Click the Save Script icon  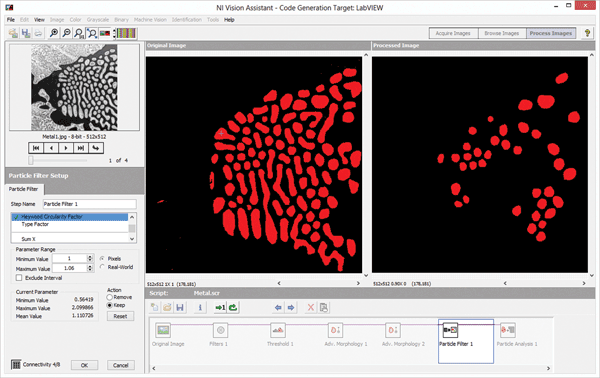(180, 307)
